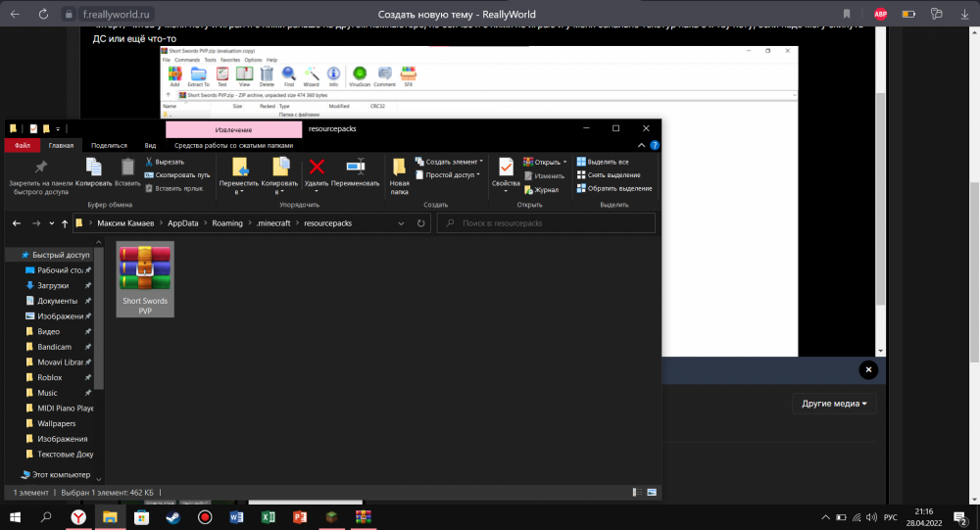Viewport: 980px width, 530px height.
Task: Open Roblox folder in the navigation pane
Action: [x=49, y=377]
